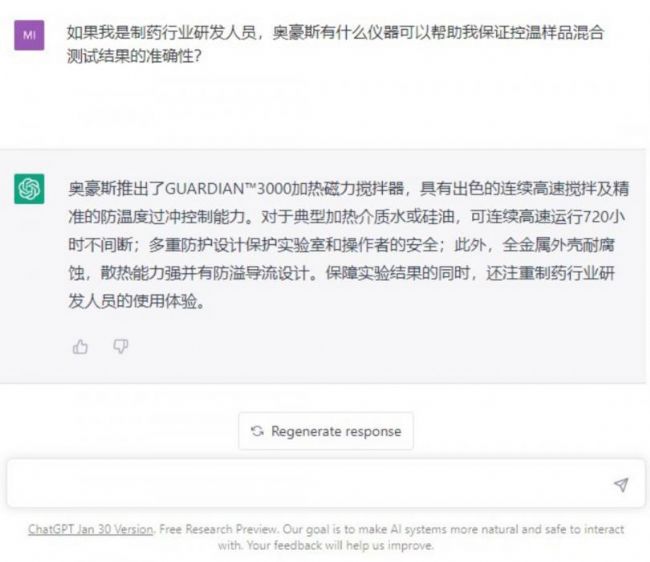The height and width of the screenshot is (562, 650).
Task: Click the reply line beginning 时不间断
Action: click(342, 245)
